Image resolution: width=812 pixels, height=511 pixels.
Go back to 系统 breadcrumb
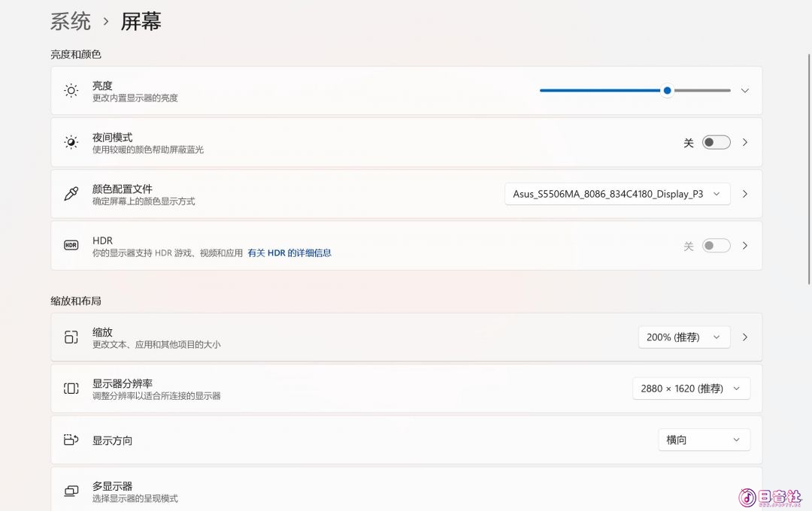click(x=71, y=22)
